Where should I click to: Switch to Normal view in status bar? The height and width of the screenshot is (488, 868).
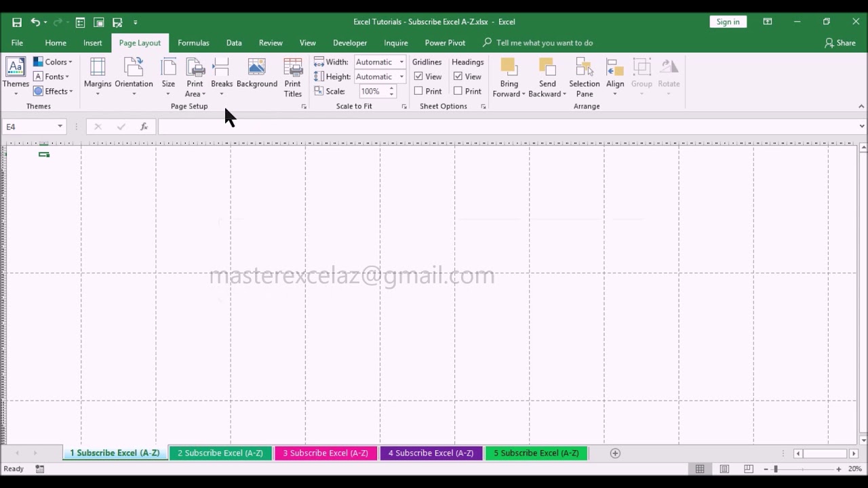pos(700,469)
